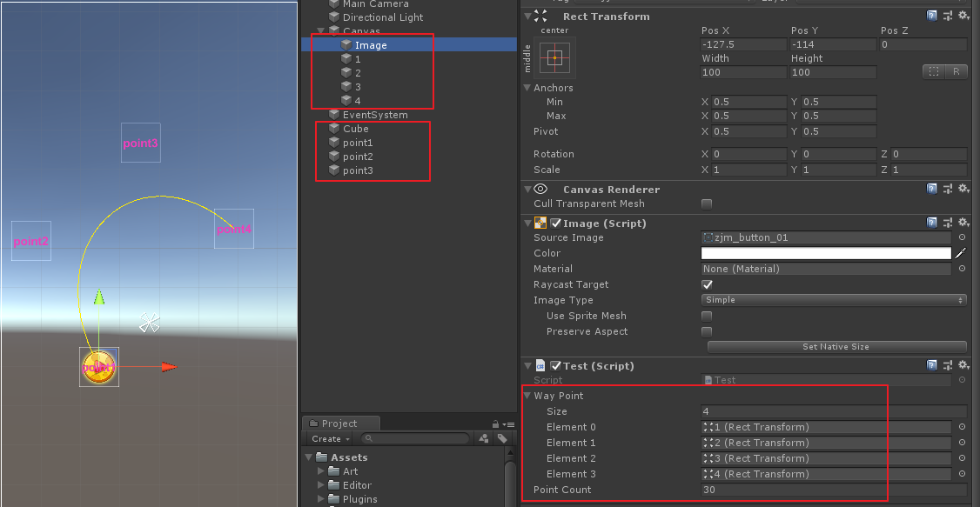Image resolution: width=980 pixels, height=507 pixels.
Task: Open the Source Image object picker
Action: click(962, 237)
